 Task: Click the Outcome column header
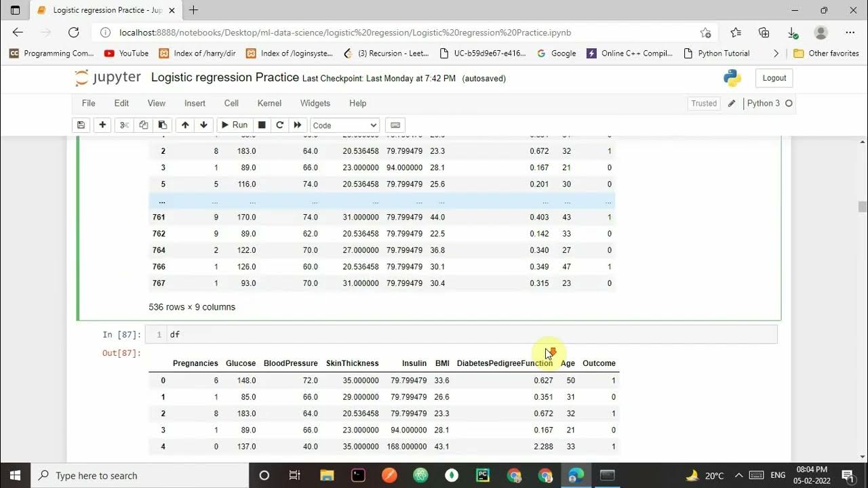[599, 363]
